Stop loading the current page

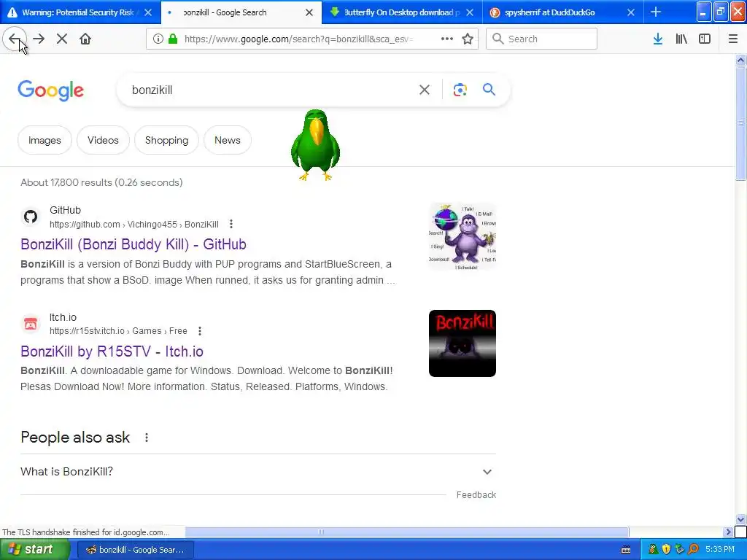(x=62, y=39)
